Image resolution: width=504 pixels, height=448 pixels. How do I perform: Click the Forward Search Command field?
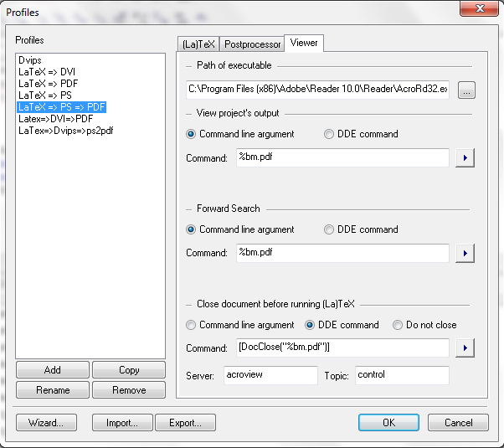pyautogui.click(x=342, y=253)
